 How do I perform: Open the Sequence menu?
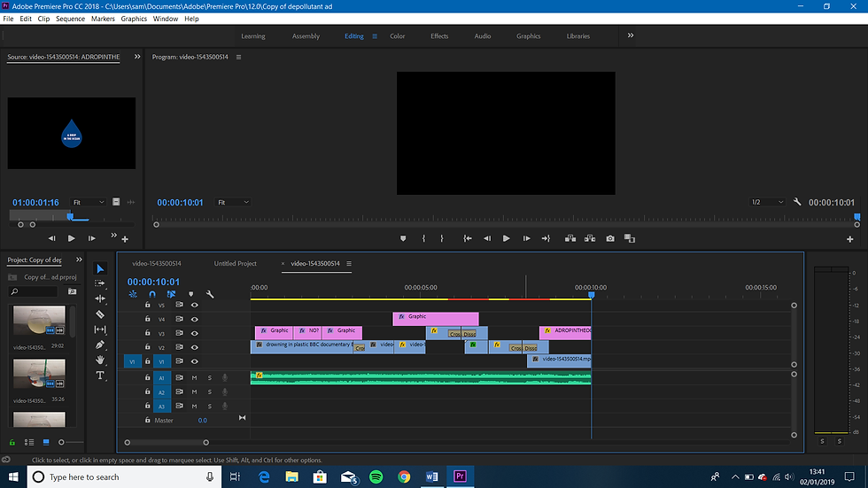pos(70,19)
